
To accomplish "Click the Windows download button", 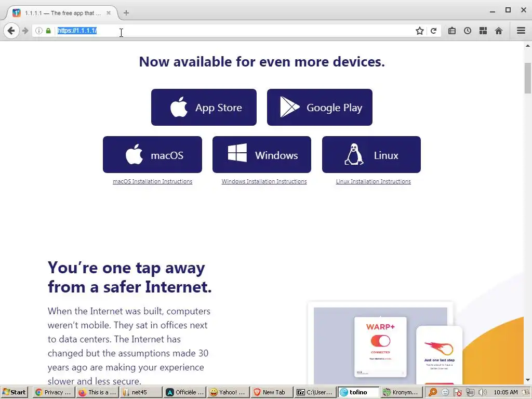I will click(262, 155).
